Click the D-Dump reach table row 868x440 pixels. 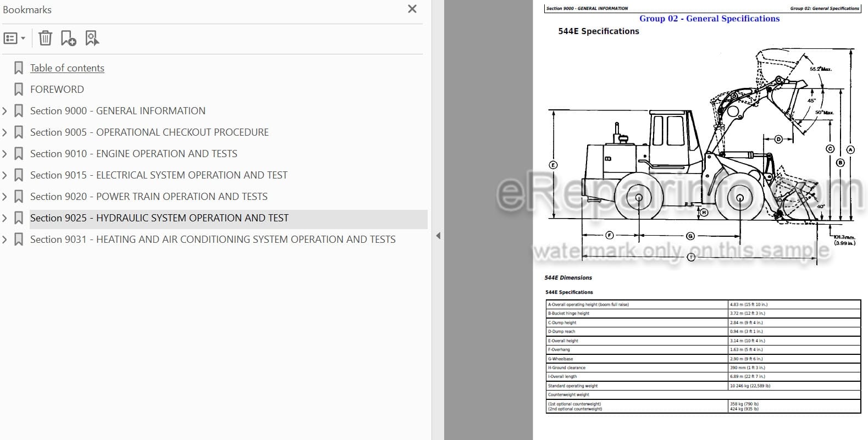click(703, 332)
